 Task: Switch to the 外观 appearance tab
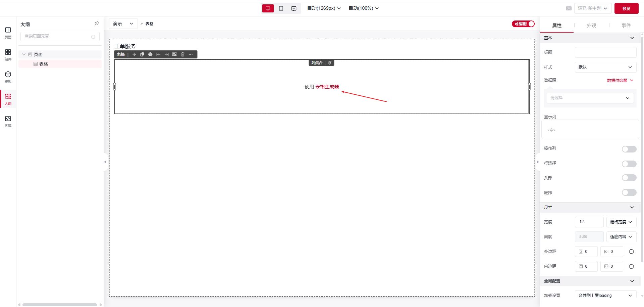click(x=591, y=26)
